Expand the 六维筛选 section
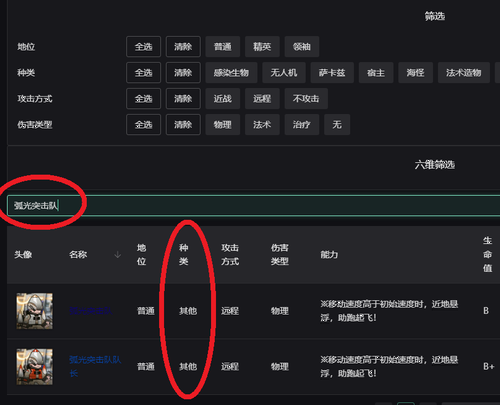 (x=435, y=165)
